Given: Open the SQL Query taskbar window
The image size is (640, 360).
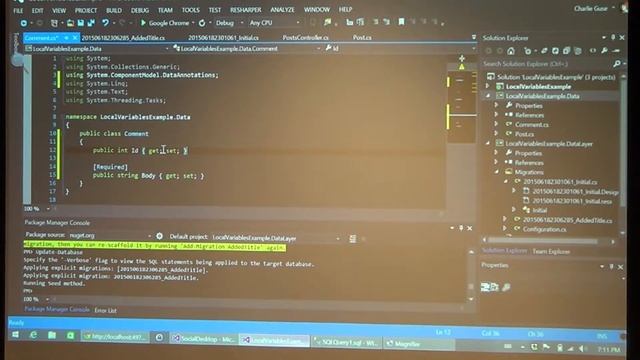Looking at the screenshot, I should click(347, 342).
